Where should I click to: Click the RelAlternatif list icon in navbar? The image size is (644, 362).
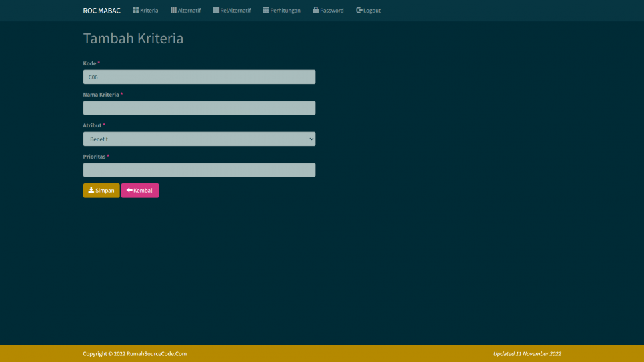[216, 10]
